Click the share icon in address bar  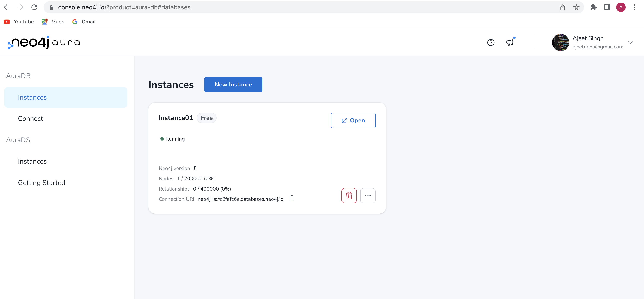pos(563,7)
